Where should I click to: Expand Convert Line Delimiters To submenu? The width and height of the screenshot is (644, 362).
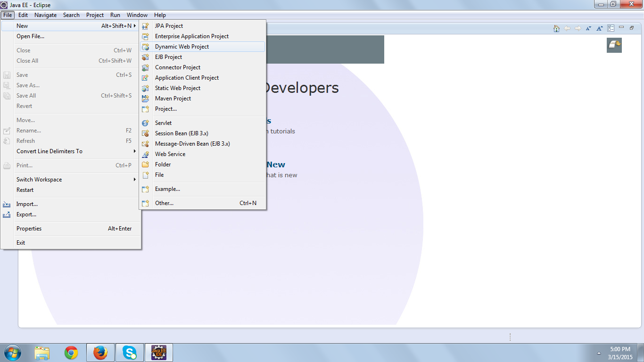pyautogui.click(x=71, y=151)
